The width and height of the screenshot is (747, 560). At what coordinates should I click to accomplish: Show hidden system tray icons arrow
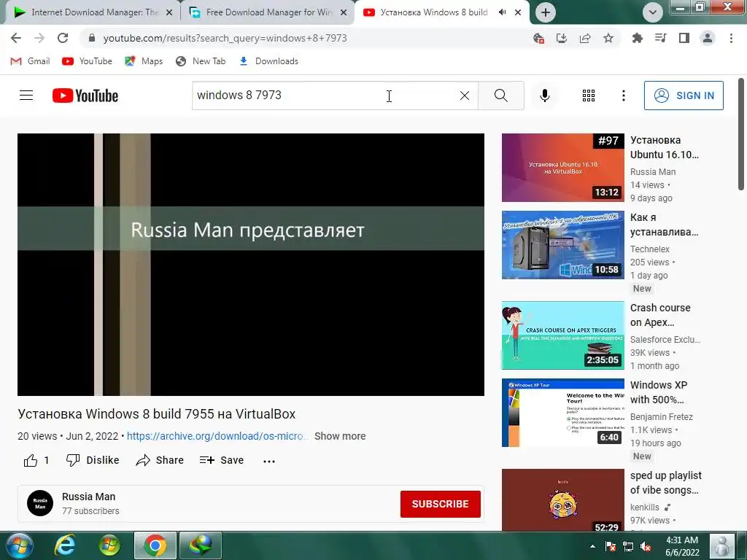click(592, 546)
